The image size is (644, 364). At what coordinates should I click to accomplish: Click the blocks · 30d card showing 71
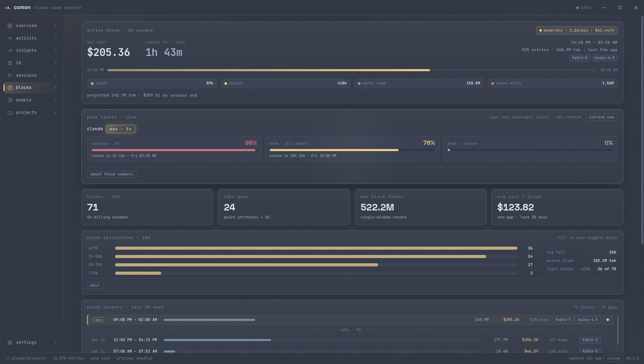pos(147,207)
